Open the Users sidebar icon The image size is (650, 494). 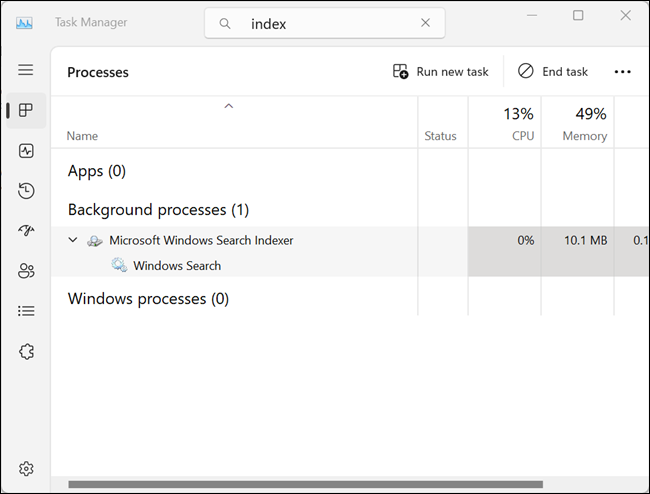point(26,271)
